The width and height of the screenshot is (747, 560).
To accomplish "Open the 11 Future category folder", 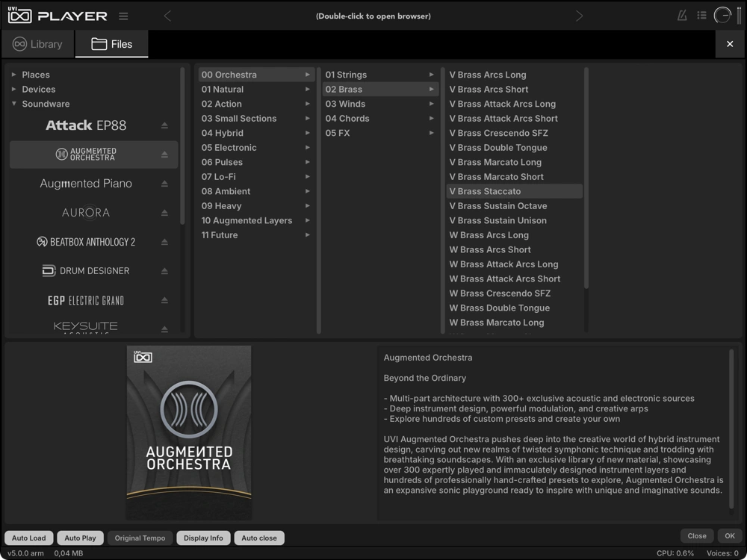I will coord(256,234).
